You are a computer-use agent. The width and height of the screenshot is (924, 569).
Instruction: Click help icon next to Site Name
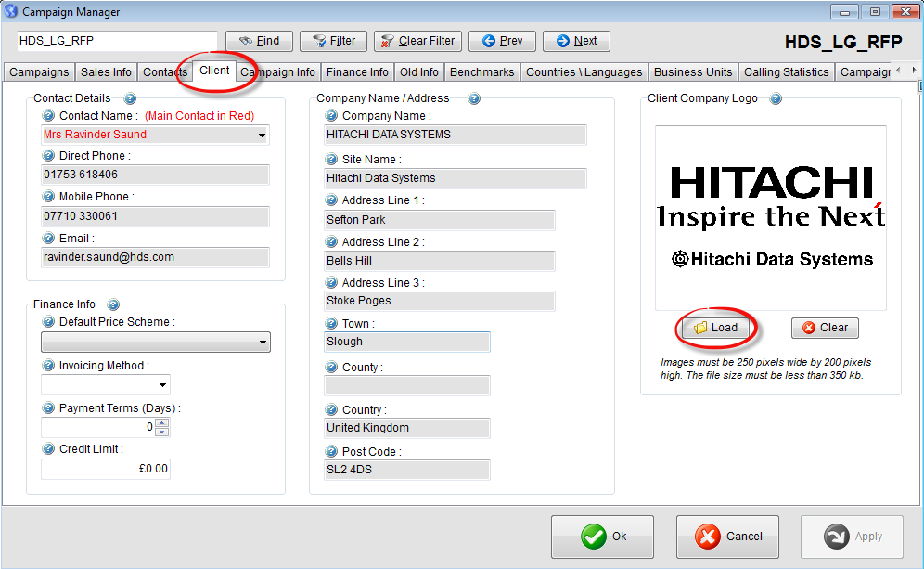(x=332, y=160)
